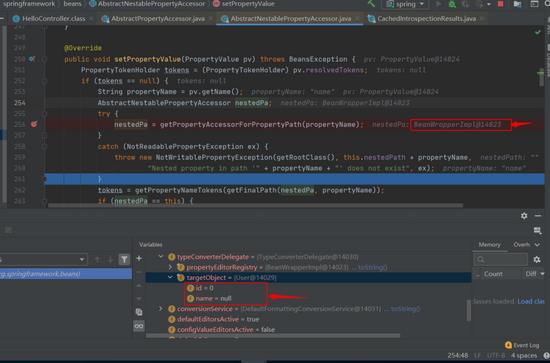Click the remove watch minus icon

(x=139, y=272)
